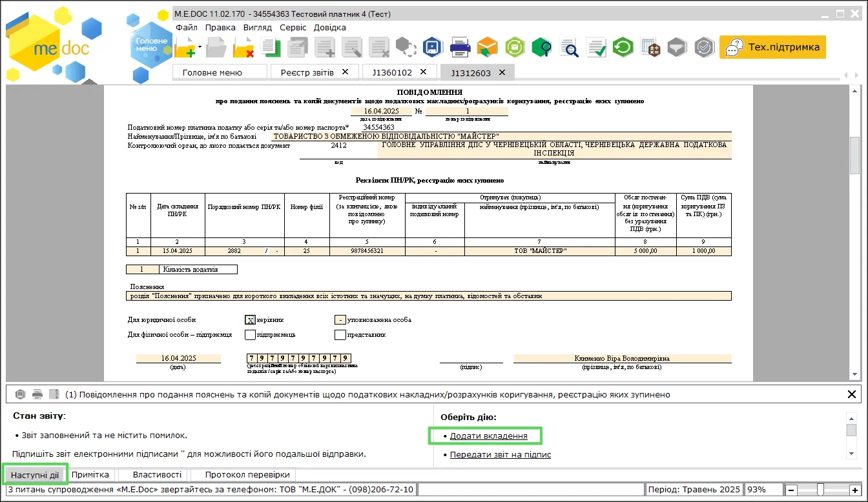Click the grey edit row toolbar icon
Viewport: 868px width, 502px height.
pos(352,47)
